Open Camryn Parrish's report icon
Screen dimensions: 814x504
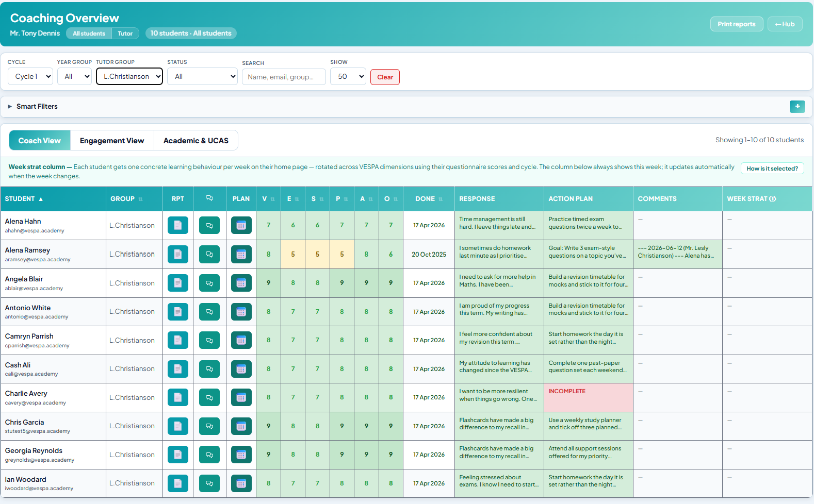[178, 340]
